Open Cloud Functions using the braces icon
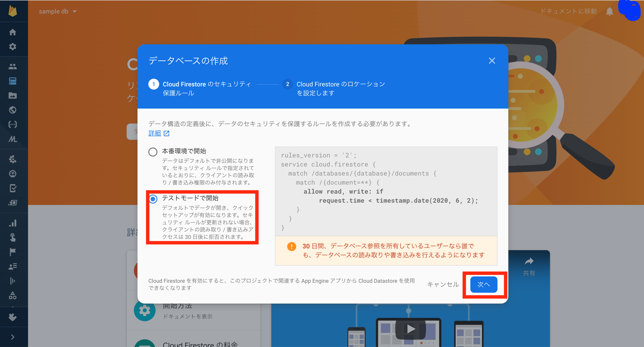The height and width of the screenshot is (347, 644). point(12,124)
